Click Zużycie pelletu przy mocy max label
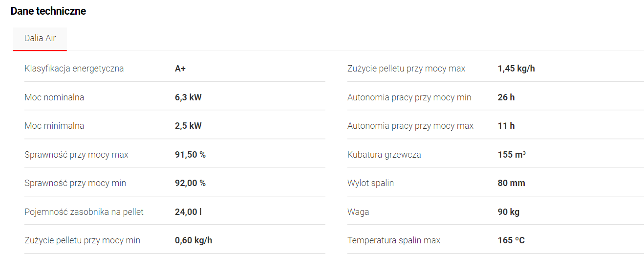644x258 pixels. (406, 69)
